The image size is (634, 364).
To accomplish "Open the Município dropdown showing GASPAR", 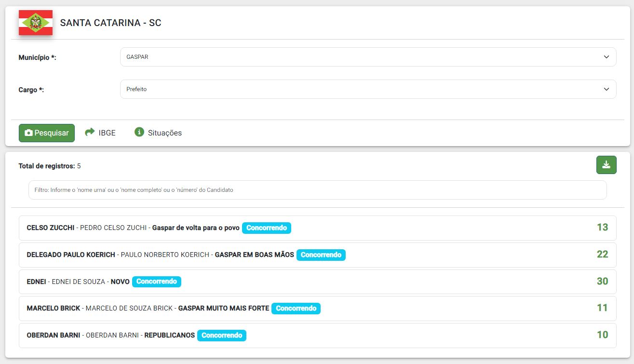I will (x=368, y=57).
